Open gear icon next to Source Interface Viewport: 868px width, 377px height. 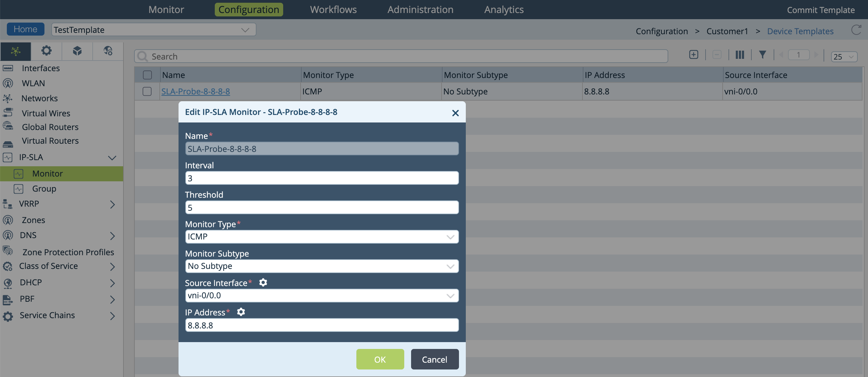263,283
